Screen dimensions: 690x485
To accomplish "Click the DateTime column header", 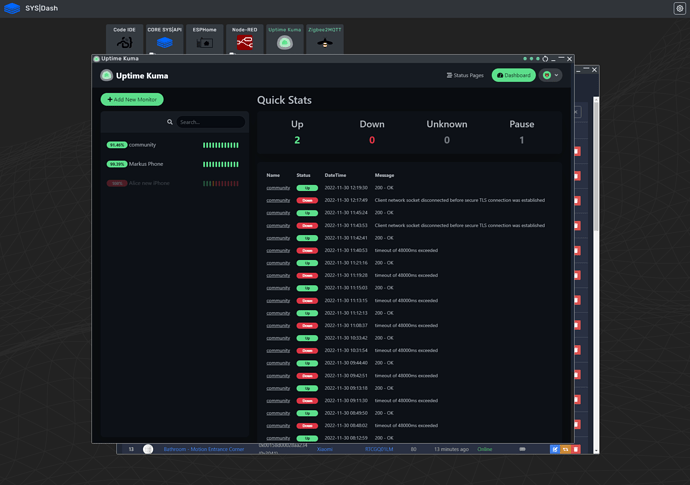I will pyautogui.click(x=335, y=175).
